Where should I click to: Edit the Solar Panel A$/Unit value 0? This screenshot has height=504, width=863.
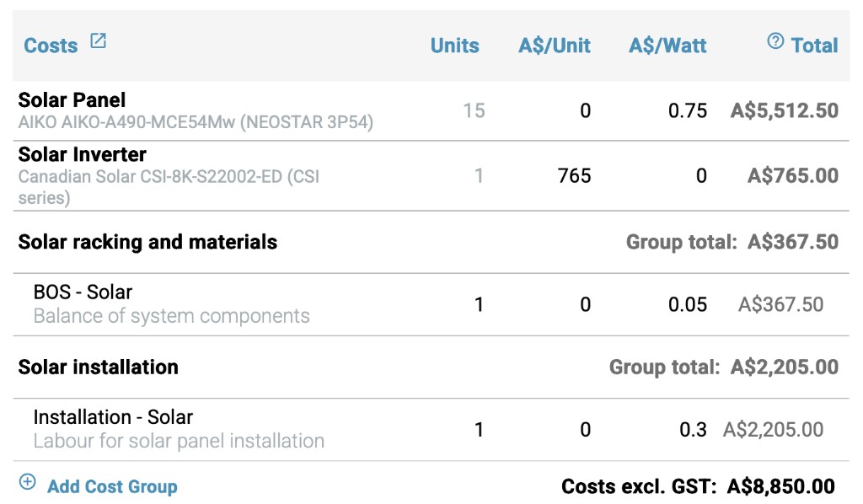pyautogui.click(x=586, y=110)
